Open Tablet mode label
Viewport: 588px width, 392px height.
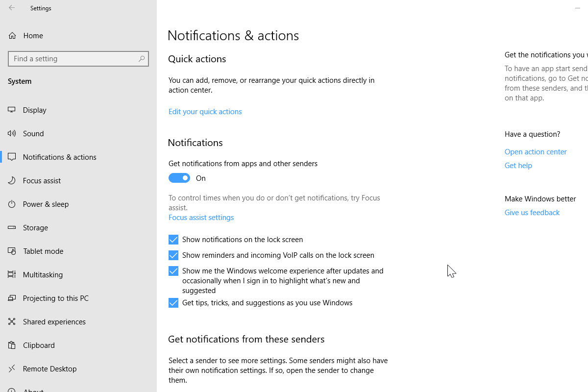(43, 251)
